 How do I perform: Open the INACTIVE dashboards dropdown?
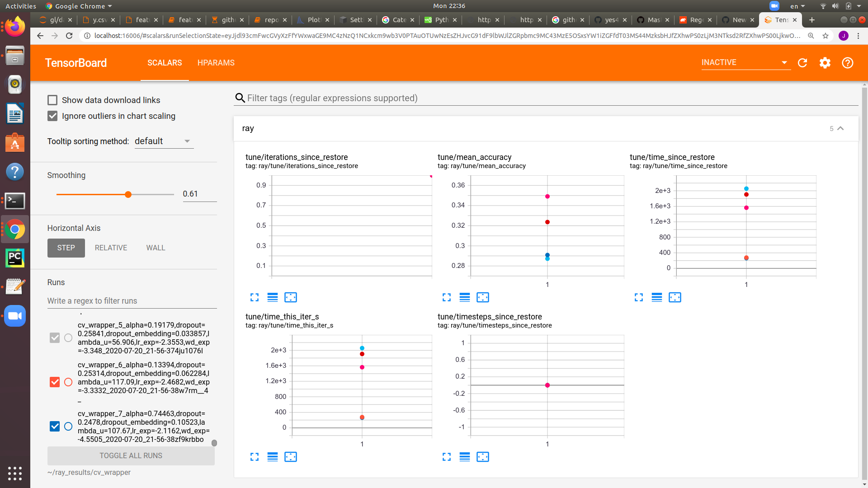pos(745,63)
